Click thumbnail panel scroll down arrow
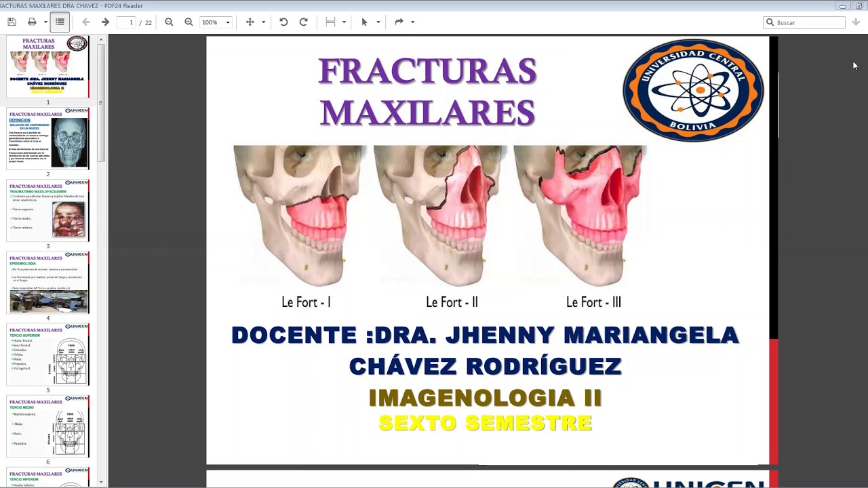Image resolution: width=868 pixels, height=488 pixels. pos(101,483)
